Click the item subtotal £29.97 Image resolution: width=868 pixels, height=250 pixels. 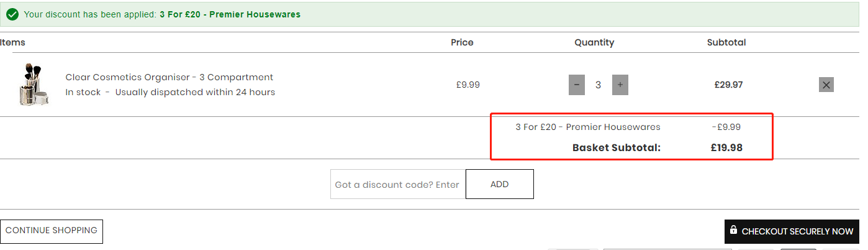(729, 85)
